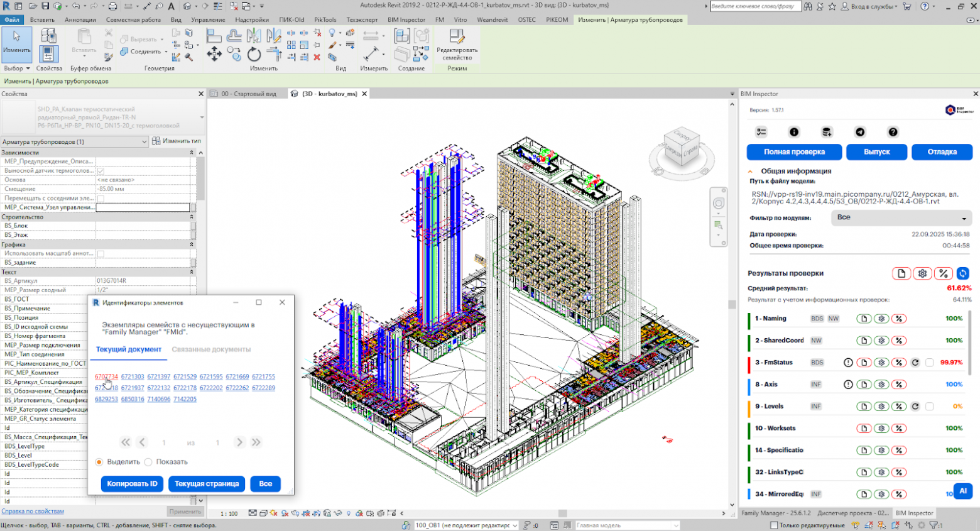This screenshot has height=531, width=980.
Task: Click the Редактировать семейство button
Action: click(x=457, y=45)
